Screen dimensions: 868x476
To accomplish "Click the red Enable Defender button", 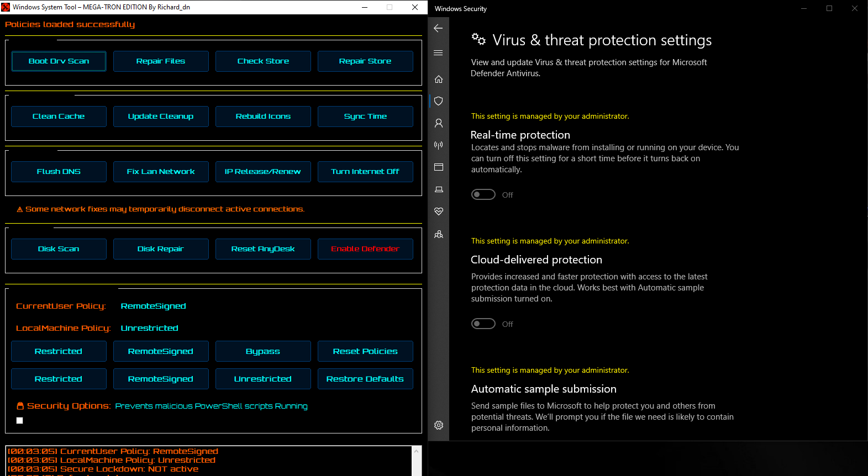I will pyautogui.click(x=365, y=249).
